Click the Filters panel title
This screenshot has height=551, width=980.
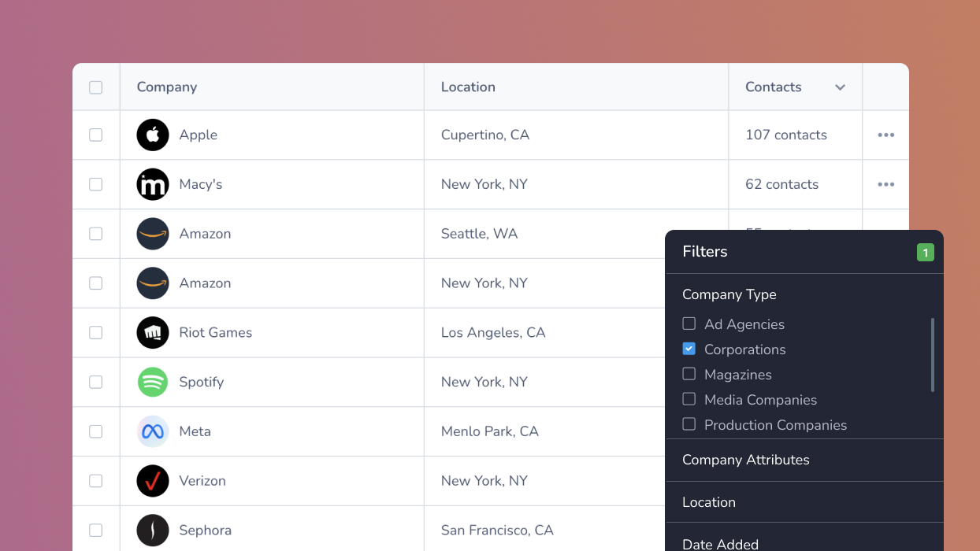[x=705, y=252]
